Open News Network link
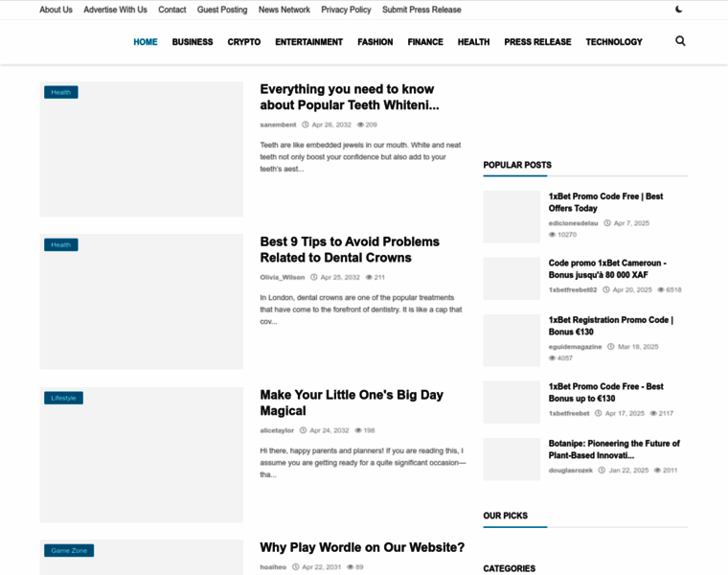728x575 pixels. click(x=284, y=10)
